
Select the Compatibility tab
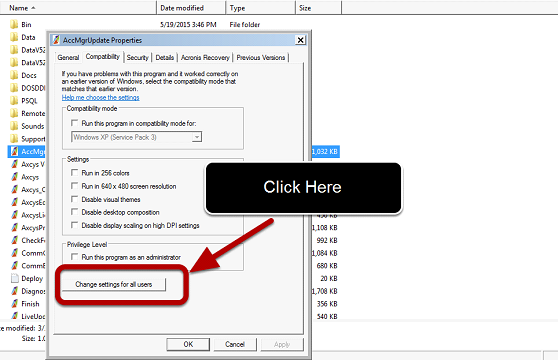(103, 57)
